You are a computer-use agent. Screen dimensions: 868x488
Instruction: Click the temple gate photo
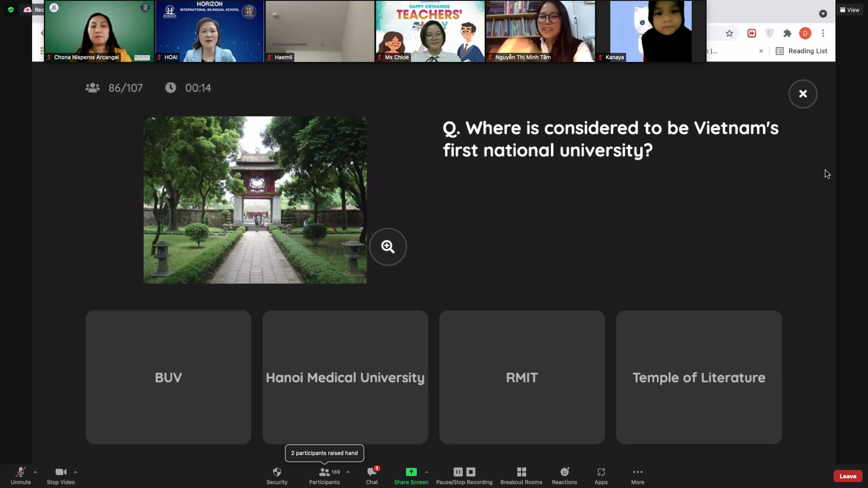tap(255, 200)
